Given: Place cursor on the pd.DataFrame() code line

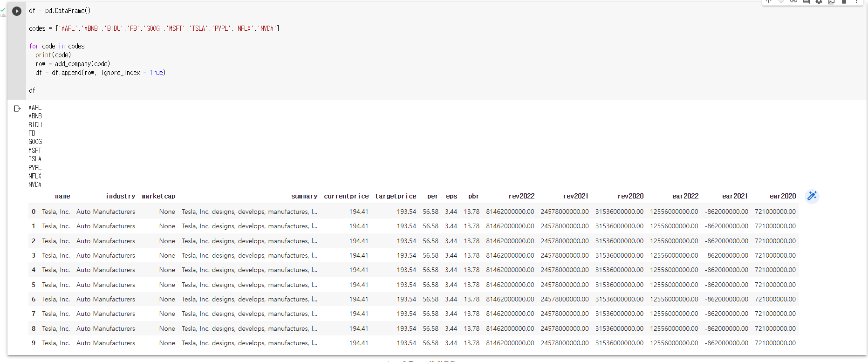Looking at the screenshot, I should [60, 11].
